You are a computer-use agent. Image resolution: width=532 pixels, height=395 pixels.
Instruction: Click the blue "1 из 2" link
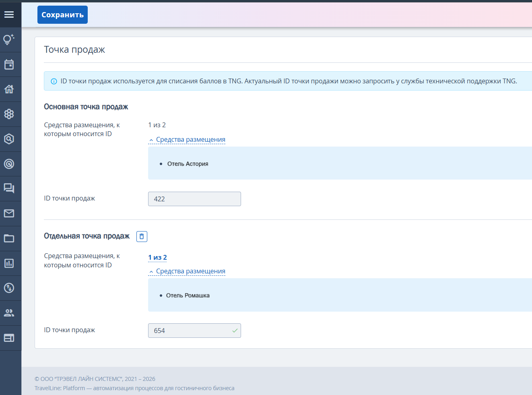click(x=157, y=257)
